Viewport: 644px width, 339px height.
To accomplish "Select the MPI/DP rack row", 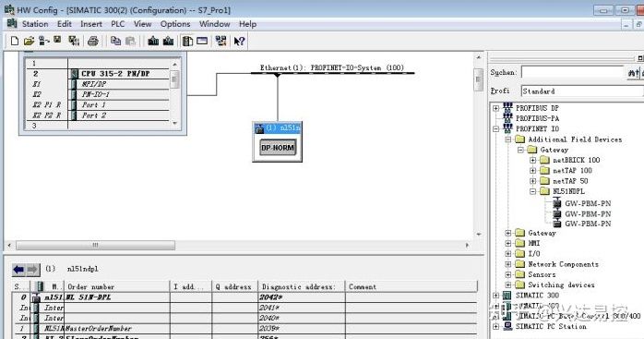I will point(98,84).
